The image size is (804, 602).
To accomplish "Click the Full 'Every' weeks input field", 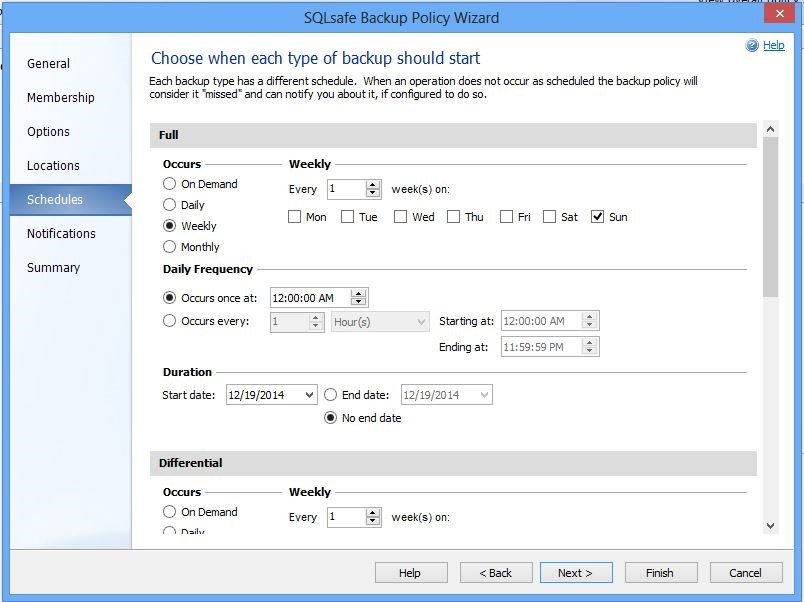I will coord(347,189).
